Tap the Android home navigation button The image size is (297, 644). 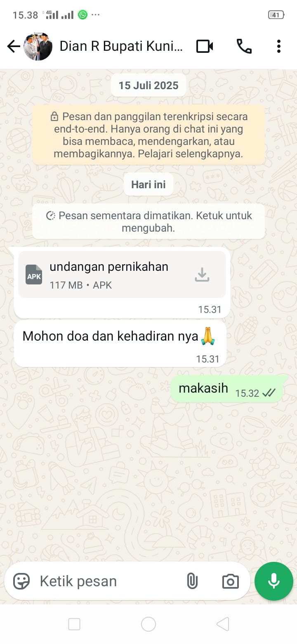click(x=148, y=624)
